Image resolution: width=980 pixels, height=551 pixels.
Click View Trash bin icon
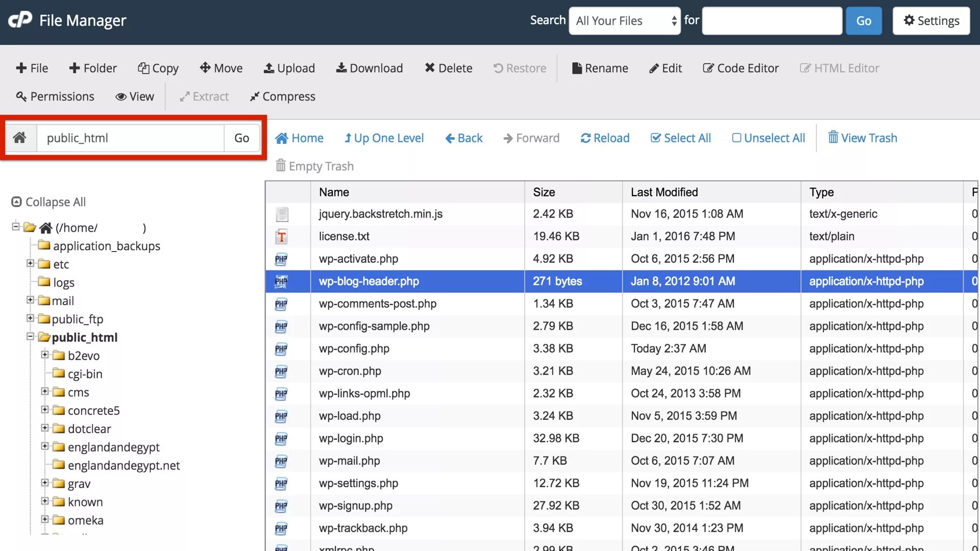(x=833, y=138)
